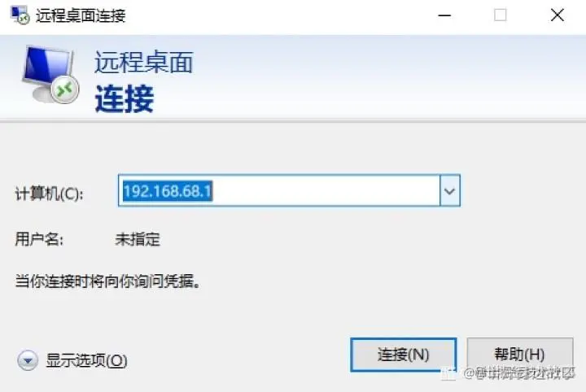Viewport: 586px width, 392px height.
Task: Click the green arrows badge on monitor icon
Action: [65, 89]
